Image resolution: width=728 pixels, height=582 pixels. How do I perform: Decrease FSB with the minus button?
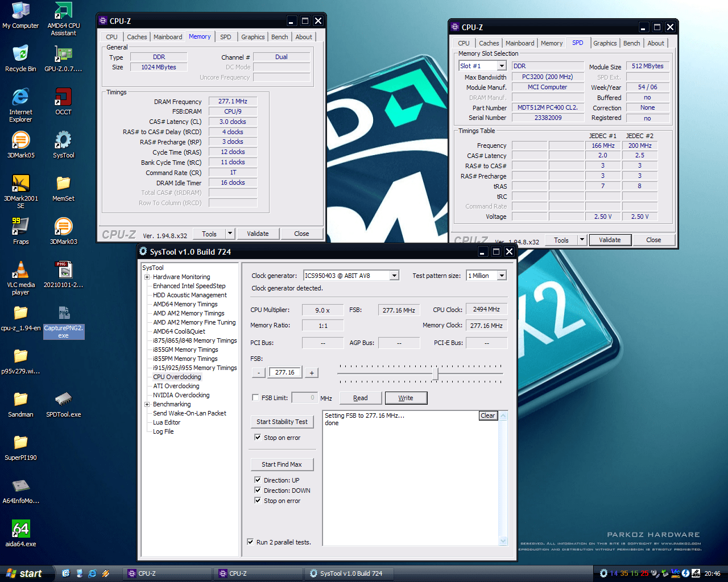258,373
